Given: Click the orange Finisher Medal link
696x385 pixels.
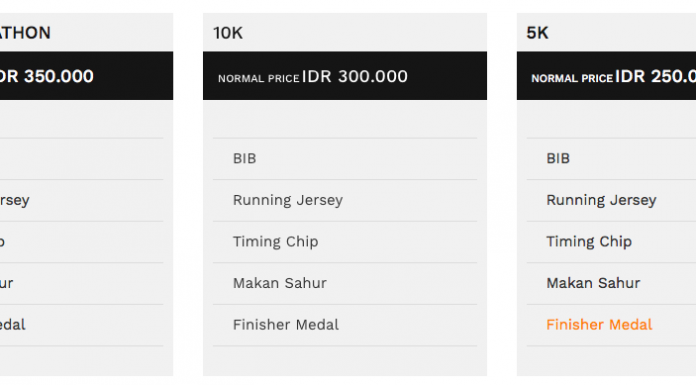Looking at the screenshot, I should pos(599,325).
